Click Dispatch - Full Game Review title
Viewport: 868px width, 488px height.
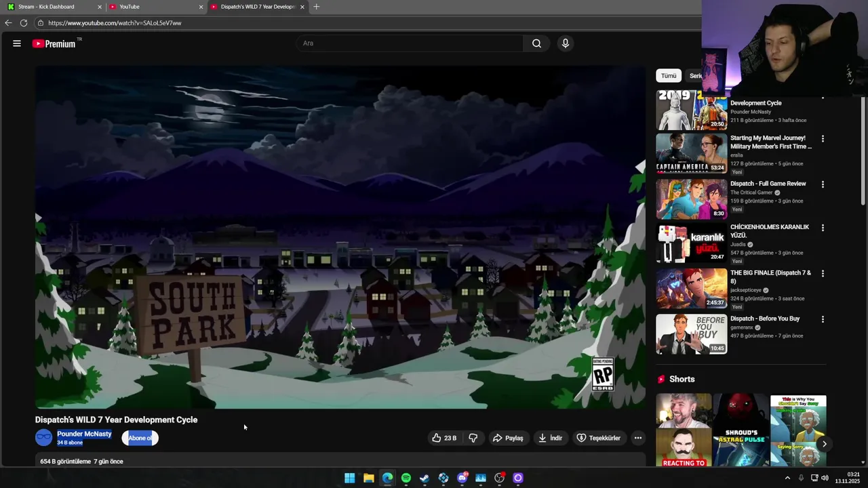pyautogui.click(x=768, y=184)
